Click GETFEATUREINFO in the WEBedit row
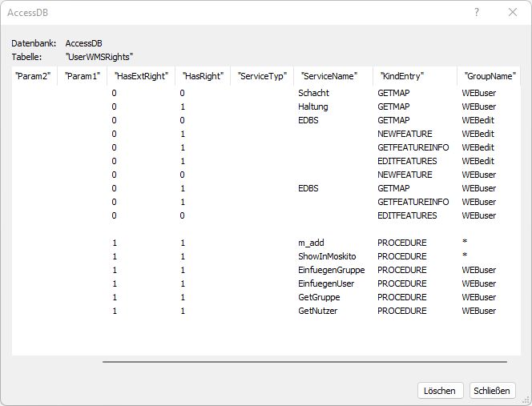 point(413,147)
